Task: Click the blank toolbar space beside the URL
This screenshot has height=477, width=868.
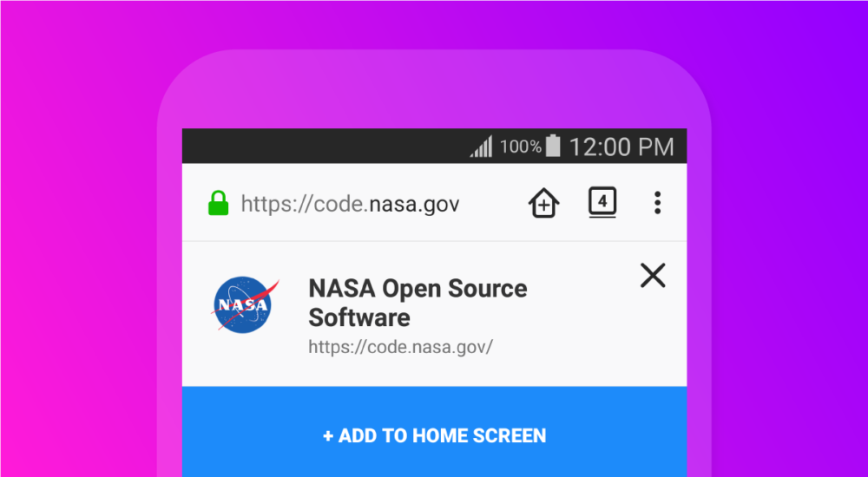Action: pos(493,204)
